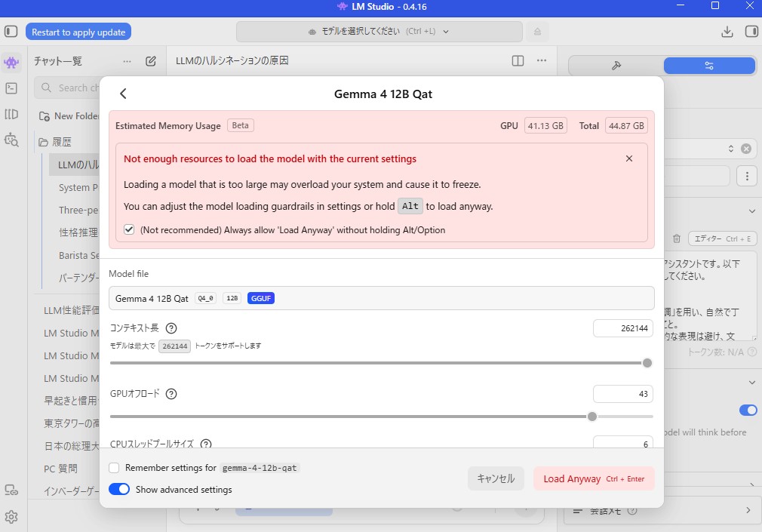Open the vertical three-dot menu in right panel
Viewport: 762px width, 532px height.
(747, 176)
